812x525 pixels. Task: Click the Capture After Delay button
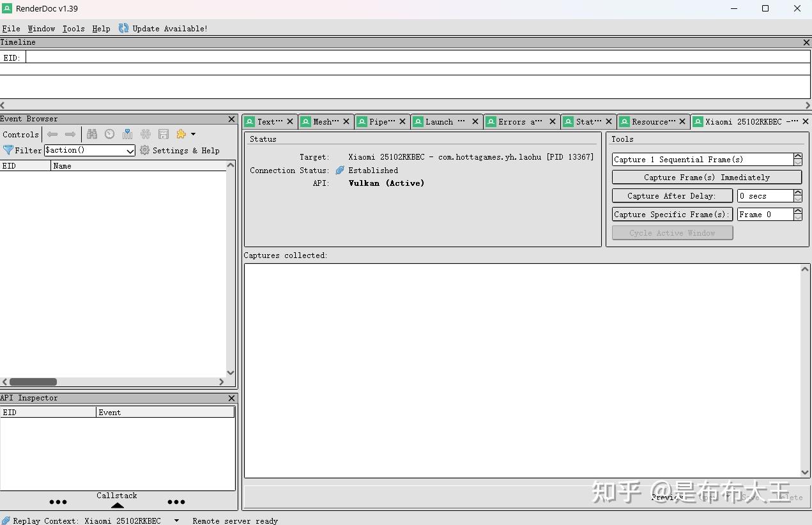[x=672, y=195]
